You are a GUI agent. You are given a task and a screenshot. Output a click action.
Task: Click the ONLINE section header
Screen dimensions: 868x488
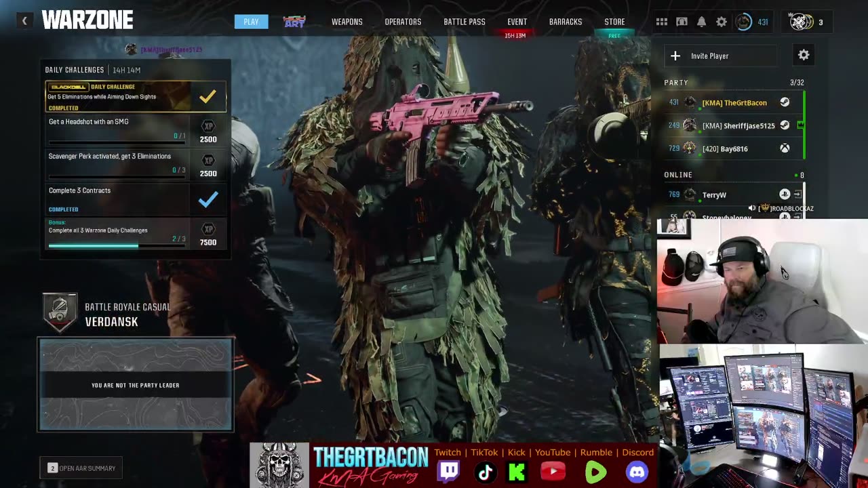(678, 175)
